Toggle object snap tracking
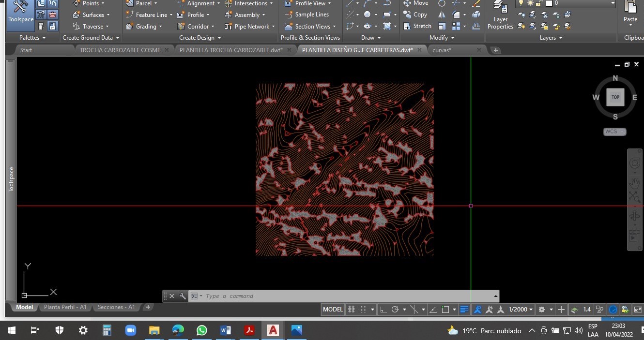Viewport: 644px width, 340px height. coord(433,310)
